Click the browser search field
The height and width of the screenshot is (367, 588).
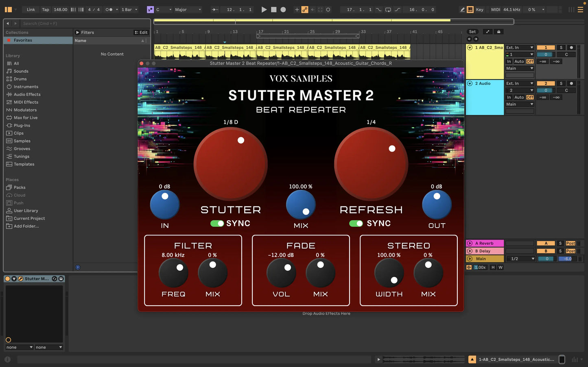click(x=85, y=24)
